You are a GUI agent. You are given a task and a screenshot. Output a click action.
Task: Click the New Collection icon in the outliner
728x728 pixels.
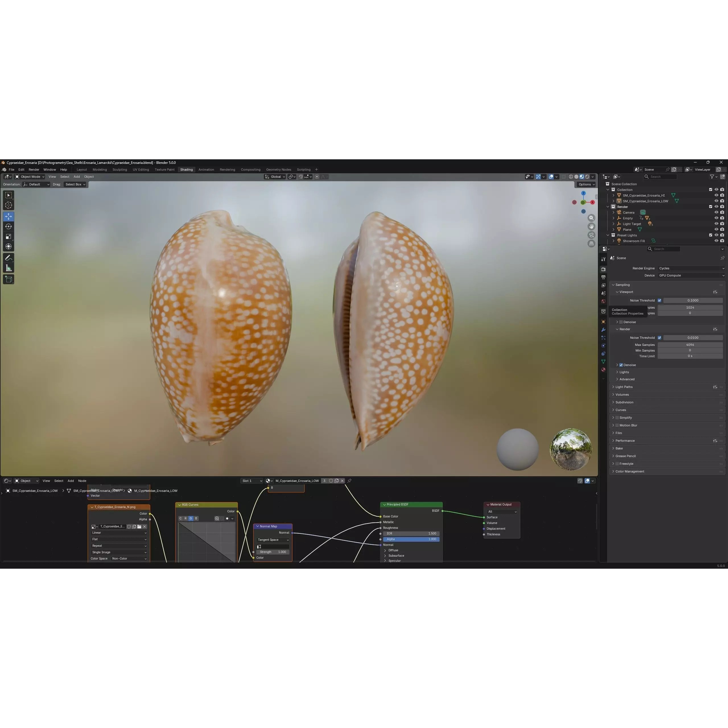[x=723, y=176]
